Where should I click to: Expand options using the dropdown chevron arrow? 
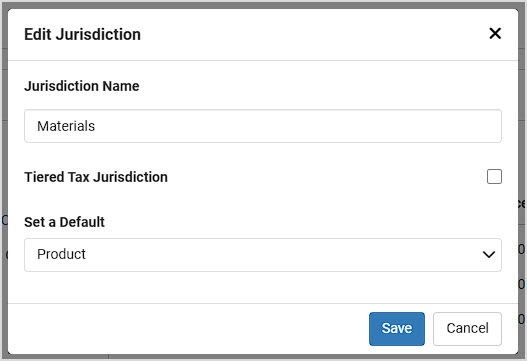[489, 255]
